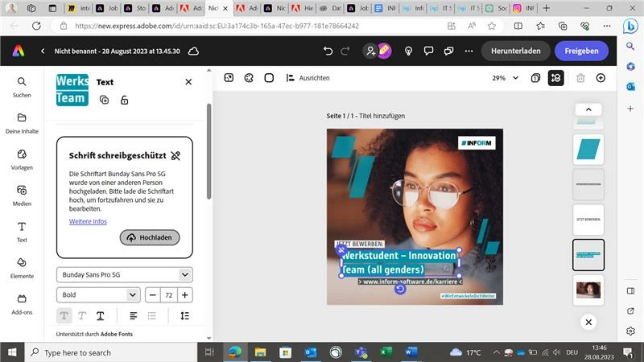Undo the last action

click(328, 51)
